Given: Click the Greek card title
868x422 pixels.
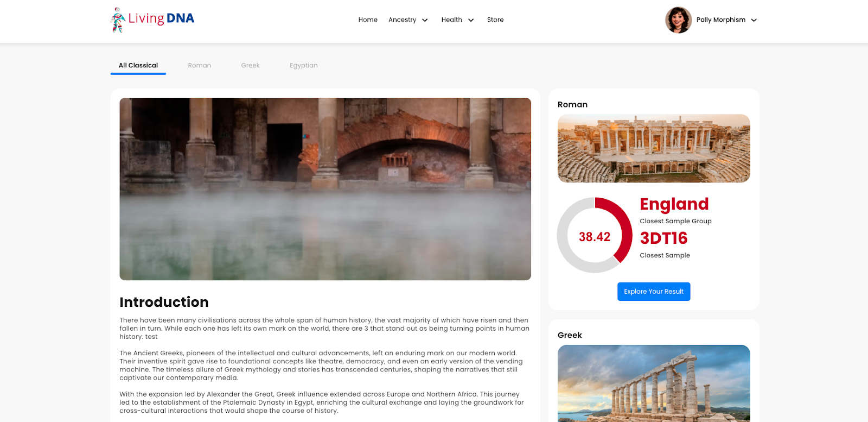Looking at the screenshot, I should pyautogui.click(x=570, y=336).
